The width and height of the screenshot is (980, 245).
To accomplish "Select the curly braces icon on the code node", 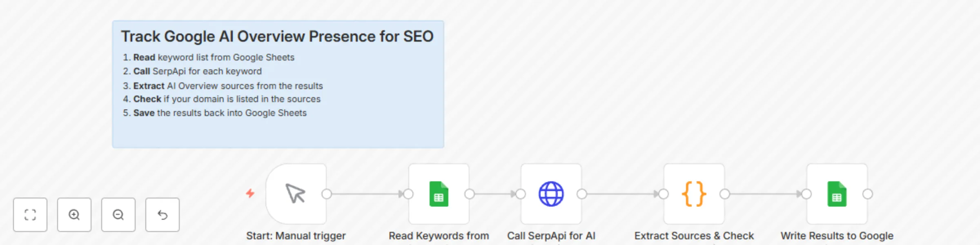I will coord(694,194).
